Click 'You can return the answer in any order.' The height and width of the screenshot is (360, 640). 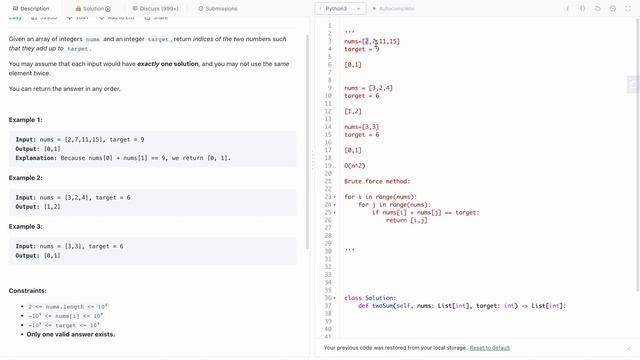(x=64, y=89)
